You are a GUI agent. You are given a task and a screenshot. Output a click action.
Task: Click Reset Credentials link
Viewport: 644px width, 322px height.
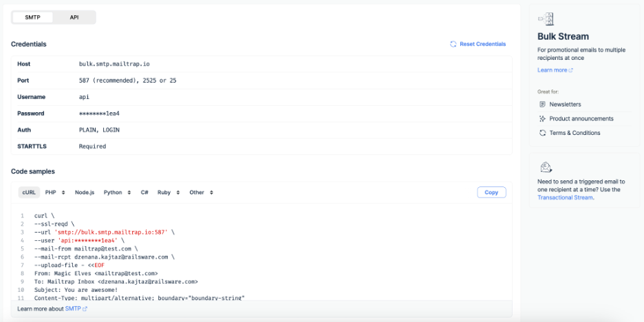point(482,44)
